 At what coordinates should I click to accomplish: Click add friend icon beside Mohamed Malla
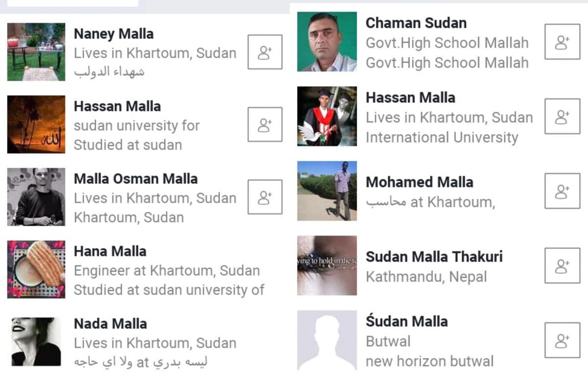pos(563,191)
